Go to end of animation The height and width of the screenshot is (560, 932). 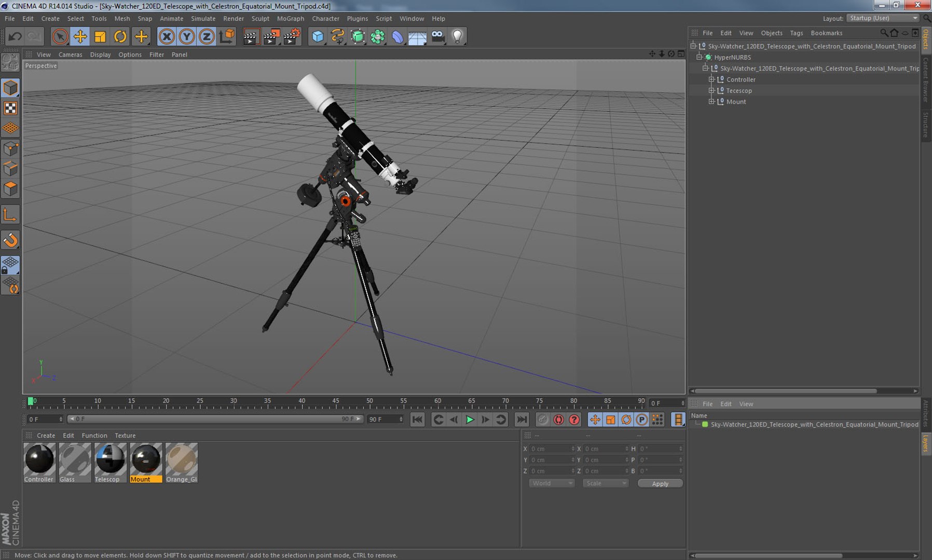[x=522, y=419]
